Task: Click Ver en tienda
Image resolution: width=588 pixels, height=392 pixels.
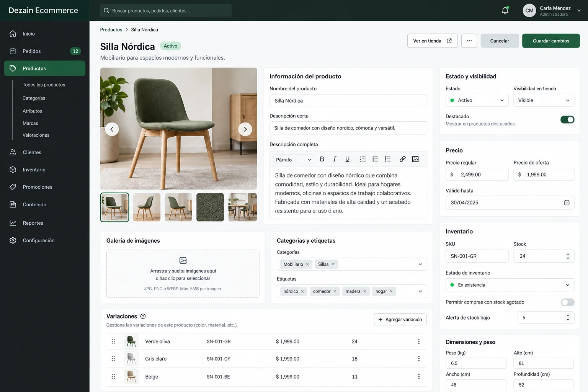Action: 432,41
